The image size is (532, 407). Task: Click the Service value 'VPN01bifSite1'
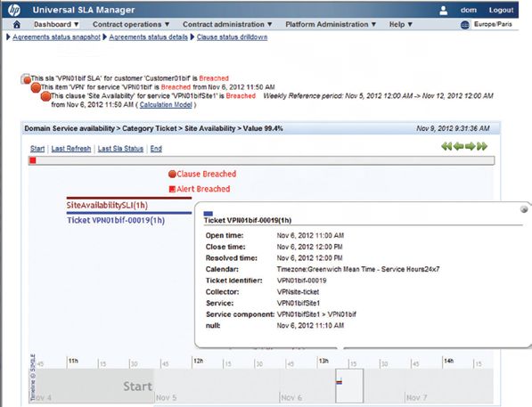pyautogui.click(x=299, y=303)
